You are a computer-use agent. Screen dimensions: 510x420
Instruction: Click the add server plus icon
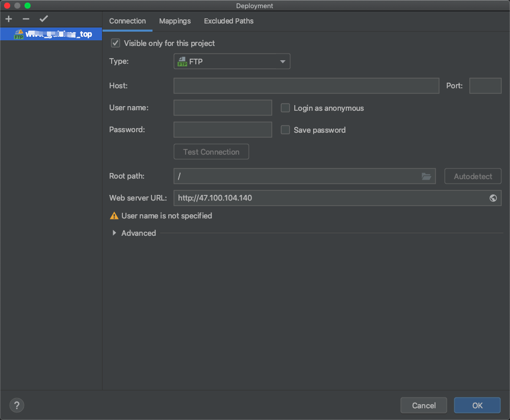[9, 19]
